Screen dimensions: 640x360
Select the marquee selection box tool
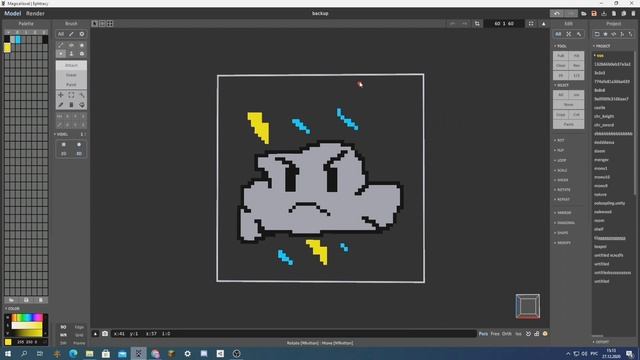click(71, 95)
